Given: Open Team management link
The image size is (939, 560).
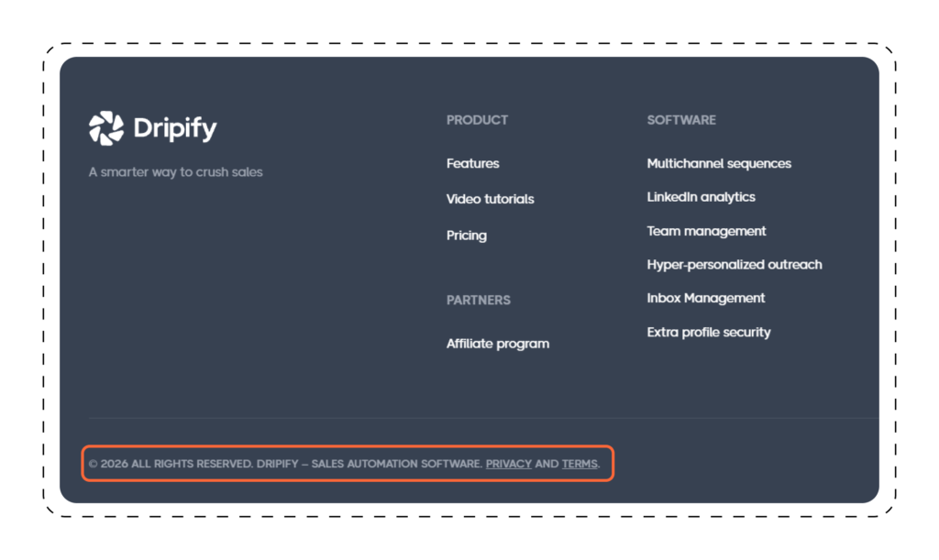Looking at the screenshot, I should click(x=706, y=231).
